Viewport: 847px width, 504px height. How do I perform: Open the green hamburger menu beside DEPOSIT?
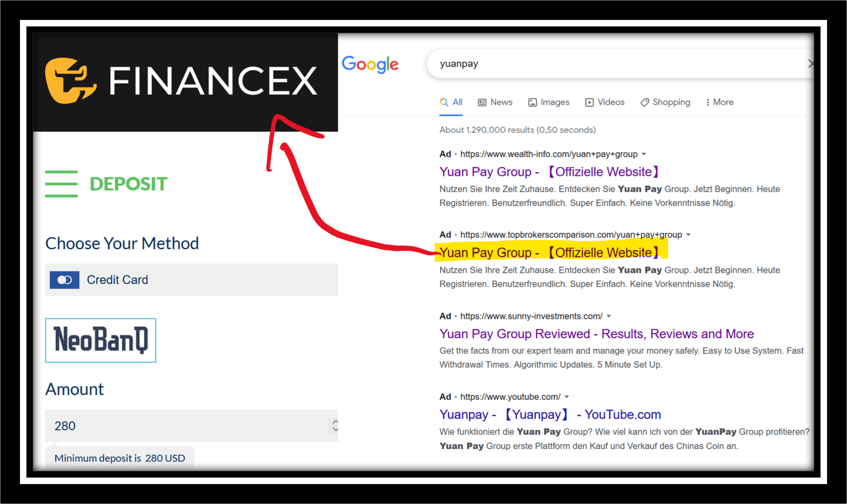click(x=61, y=184)
